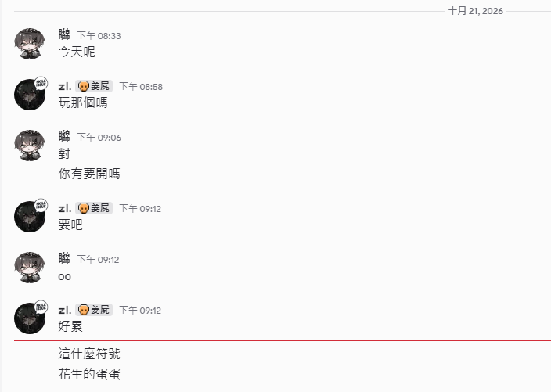Viewport: 551px width, 392px height.
Task: Open speech bubble badge on zl. avatar 08:58
Action: click(x=41, y=84)
